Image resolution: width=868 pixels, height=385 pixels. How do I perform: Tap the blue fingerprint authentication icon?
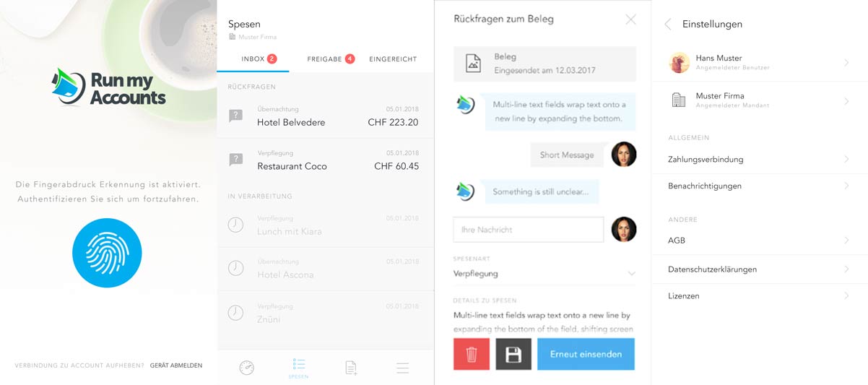pos(107,253)
